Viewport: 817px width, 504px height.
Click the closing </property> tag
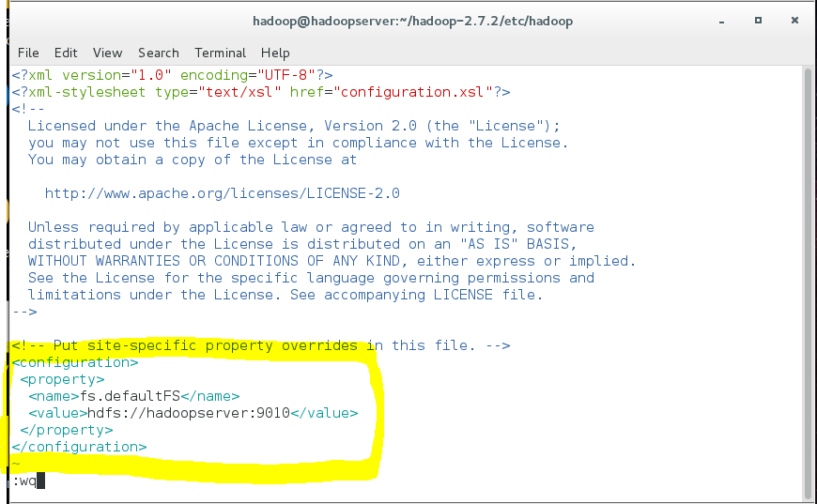click(67, 430)
